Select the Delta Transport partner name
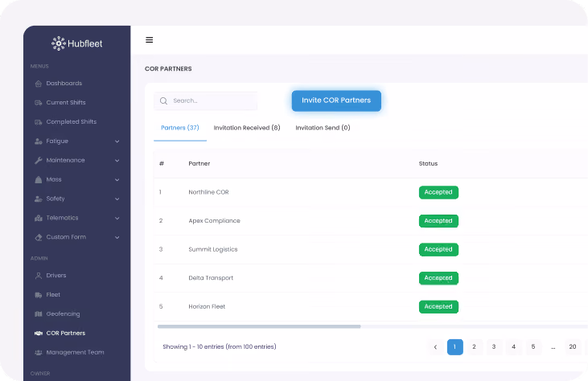 [211, 278]
